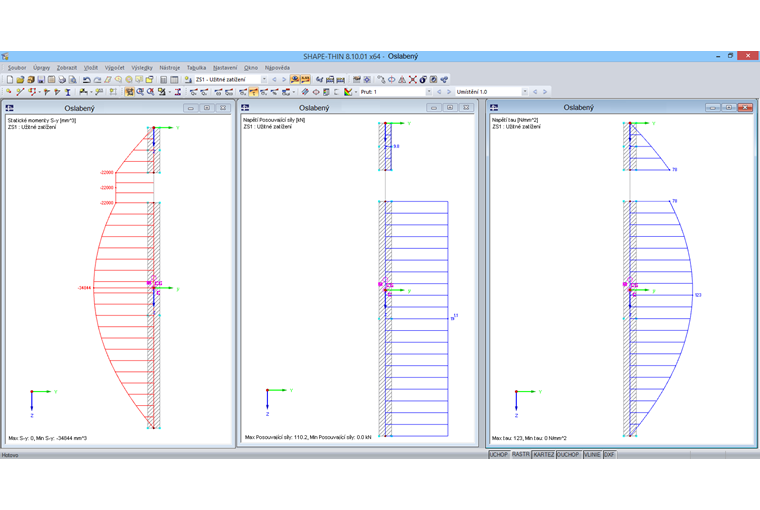
Task: Click the Print icon in the toolbar
Action: [x=62, y=80]
